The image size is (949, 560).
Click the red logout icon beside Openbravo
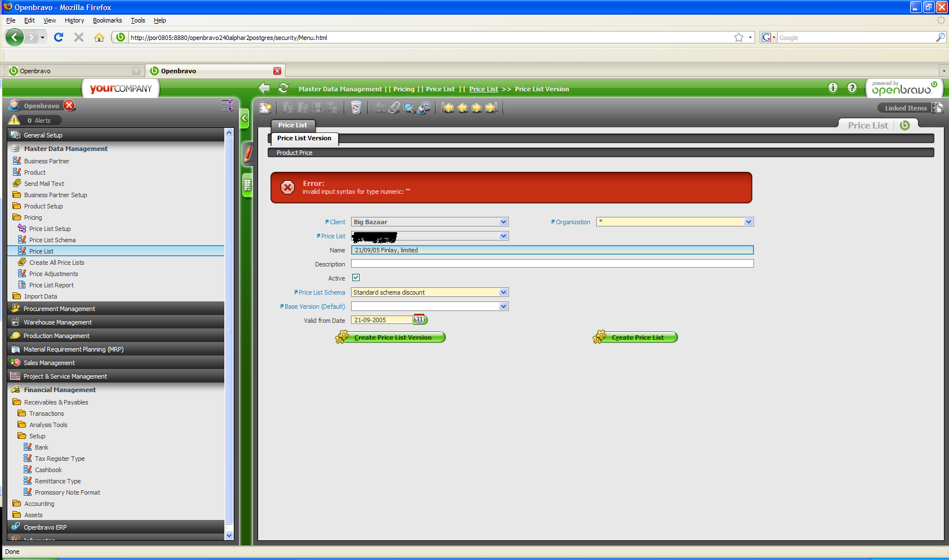[69, 105]
